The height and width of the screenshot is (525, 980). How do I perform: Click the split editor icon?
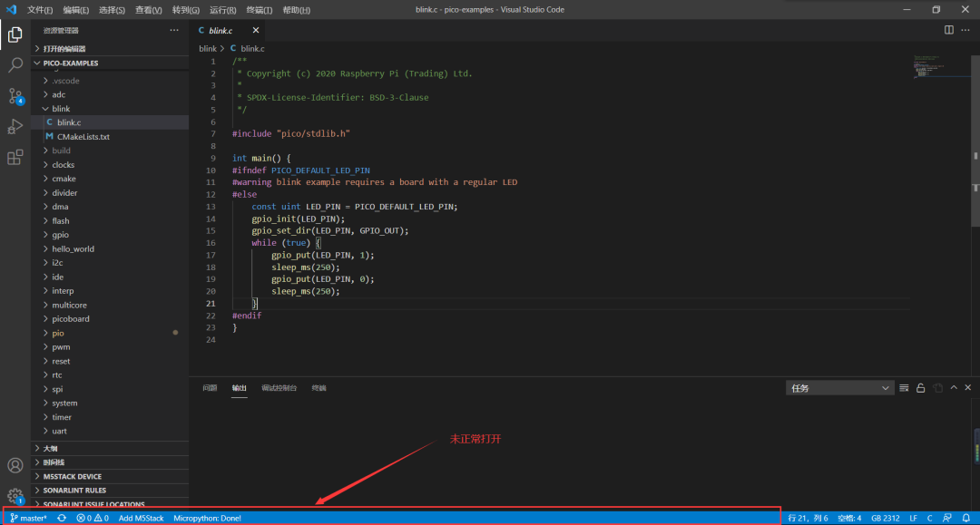949,30
